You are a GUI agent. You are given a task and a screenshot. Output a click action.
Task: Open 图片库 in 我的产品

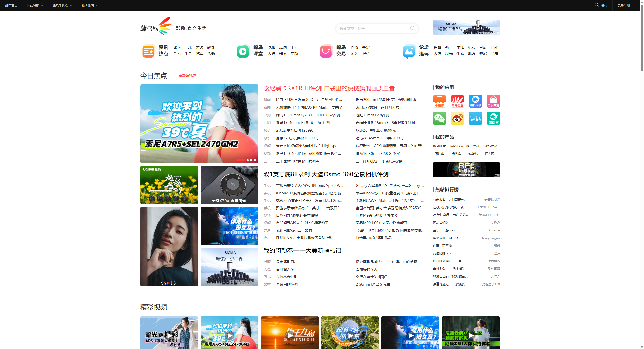pos(439,154)
